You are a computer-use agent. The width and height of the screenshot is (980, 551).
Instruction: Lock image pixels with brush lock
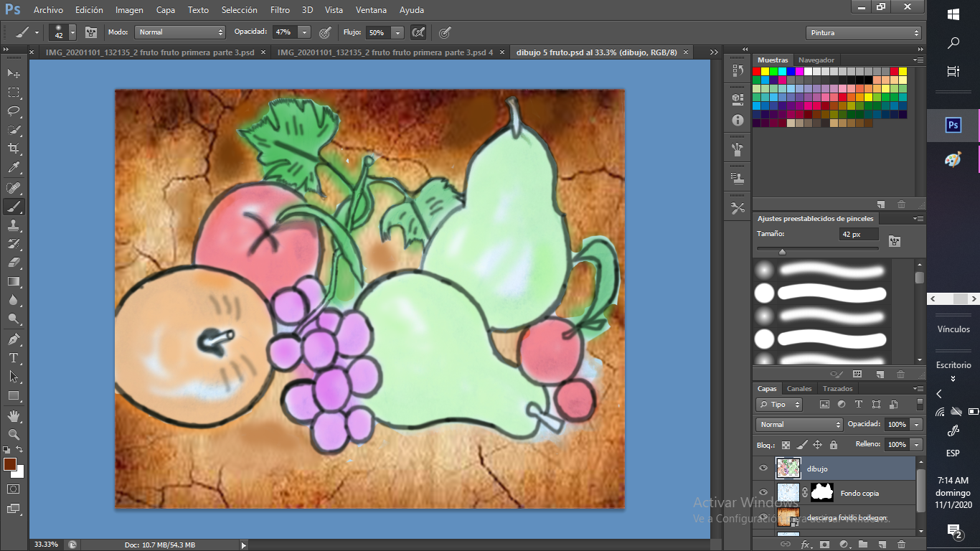[x=802, y=445]
